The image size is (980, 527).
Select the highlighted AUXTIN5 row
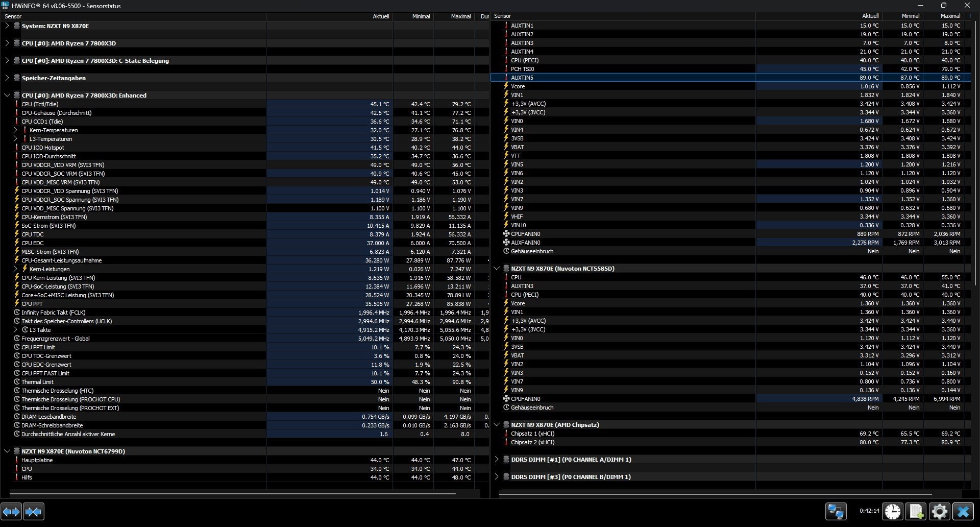click(730, 78)
